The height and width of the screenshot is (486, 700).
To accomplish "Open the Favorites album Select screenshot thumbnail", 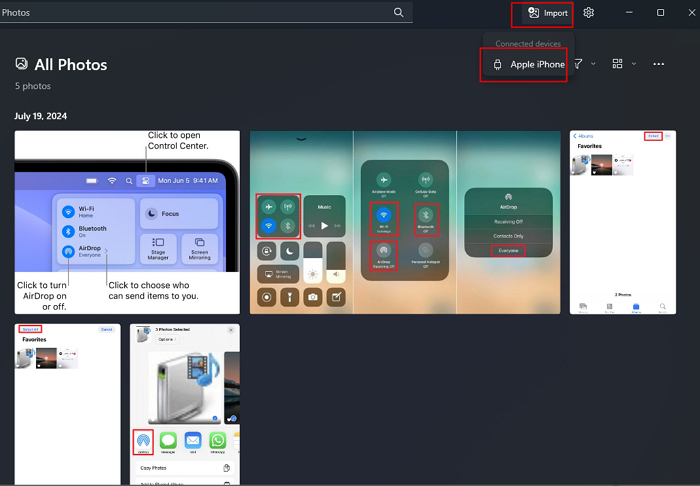I will click(x=623, y=222).
